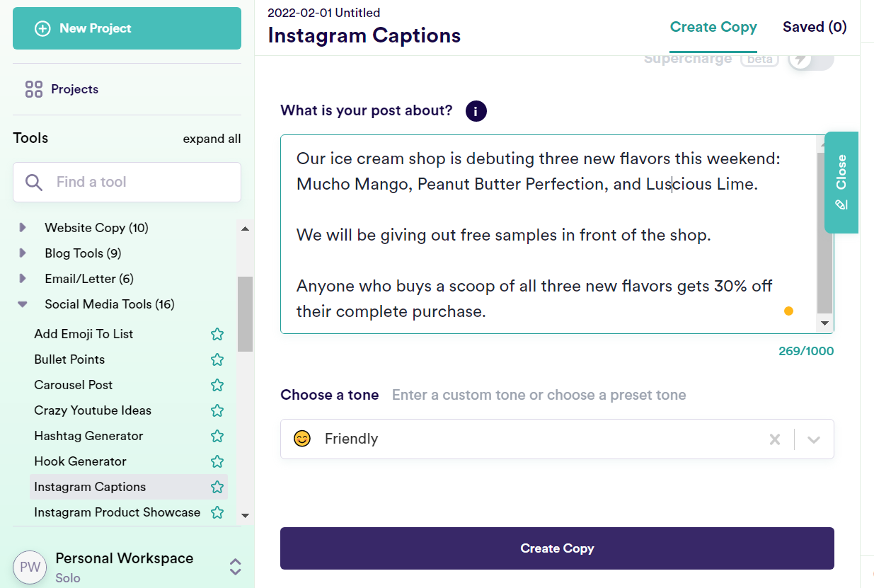
Task: Click the New Project plus icon
Action: point(42,28)
